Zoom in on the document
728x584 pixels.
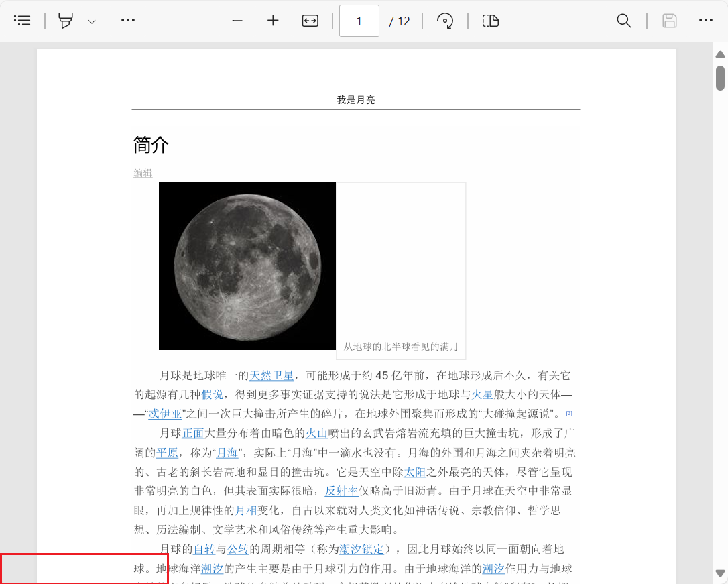[273, 21]
